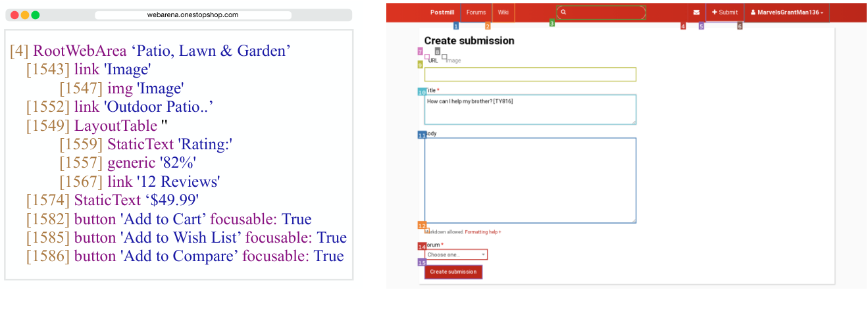Image resolution: width=868 pixels, height=315 pixels.
Task: Click the red macOS close dot
Action: point(14,15)
